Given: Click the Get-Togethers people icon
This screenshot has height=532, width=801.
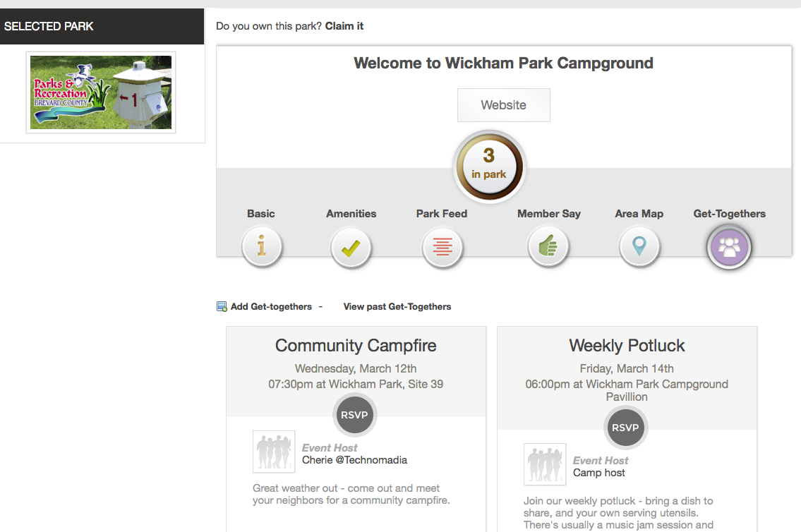Looking at the screenshot, I should (x=729, y=248).
